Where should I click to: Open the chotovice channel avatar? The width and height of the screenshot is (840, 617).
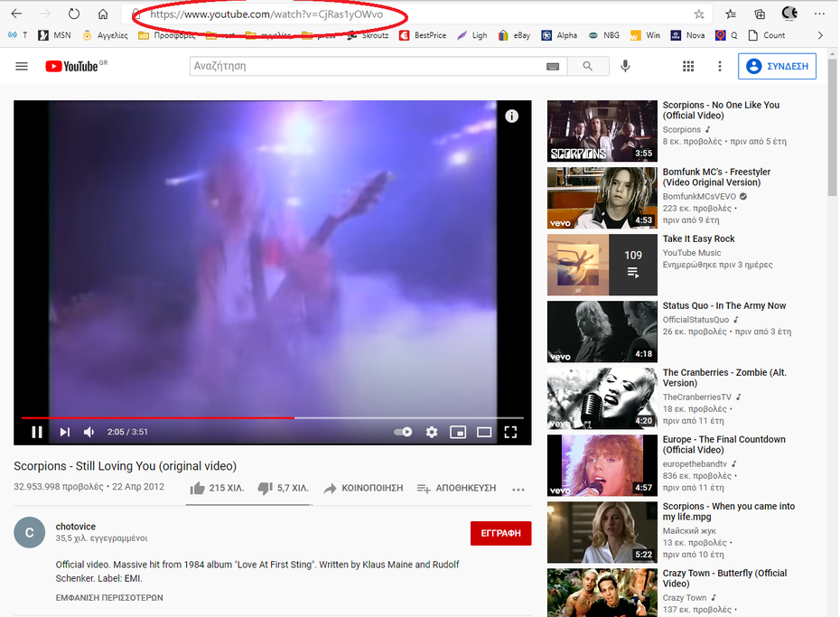pyautogui.click(x=30, y=532)
